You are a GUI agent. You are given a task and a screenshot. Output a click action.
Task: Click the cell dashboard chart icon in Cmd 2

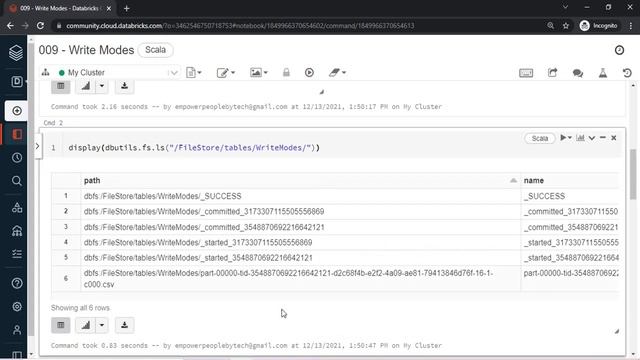pos(580,138)
